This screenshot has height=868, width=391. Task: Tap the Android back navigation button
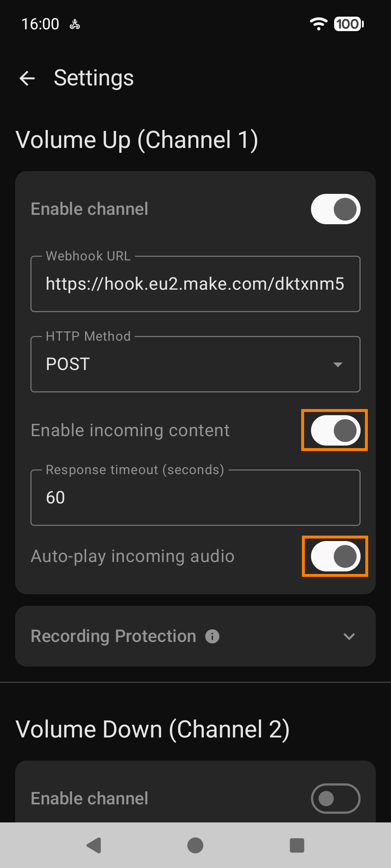pos(94,845)
